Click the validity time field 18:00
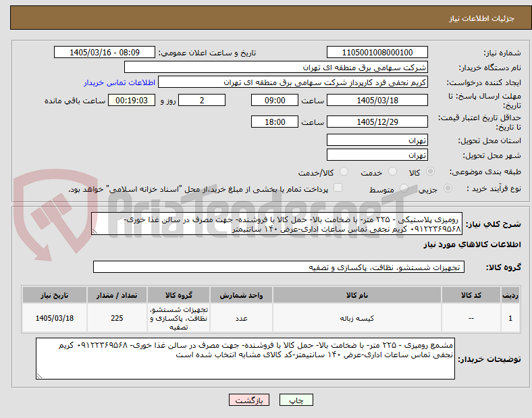This screenshot has height=418, width=532. click(x=275, y=122)
